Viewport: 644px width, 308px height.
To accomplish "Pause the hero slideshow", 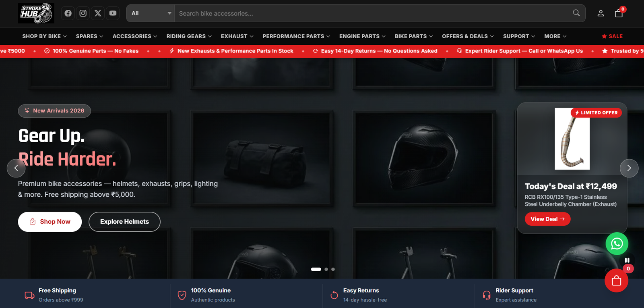I will point(627,260).
